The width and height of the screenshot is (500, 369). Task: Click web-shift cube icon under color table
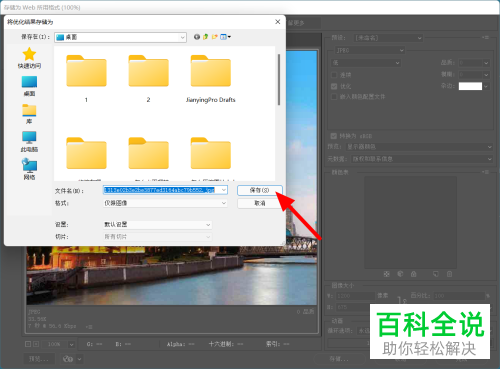(x=400, y=274)
